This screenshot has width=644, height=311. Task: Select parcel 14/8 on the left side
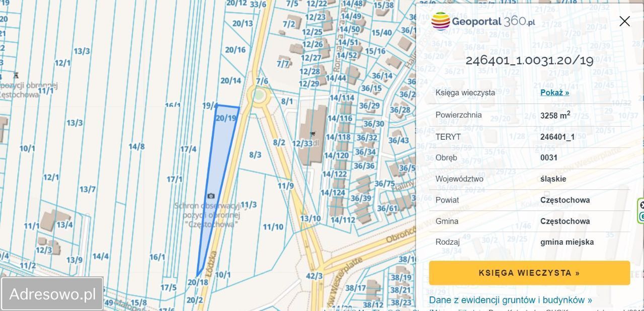coord(136,146)
